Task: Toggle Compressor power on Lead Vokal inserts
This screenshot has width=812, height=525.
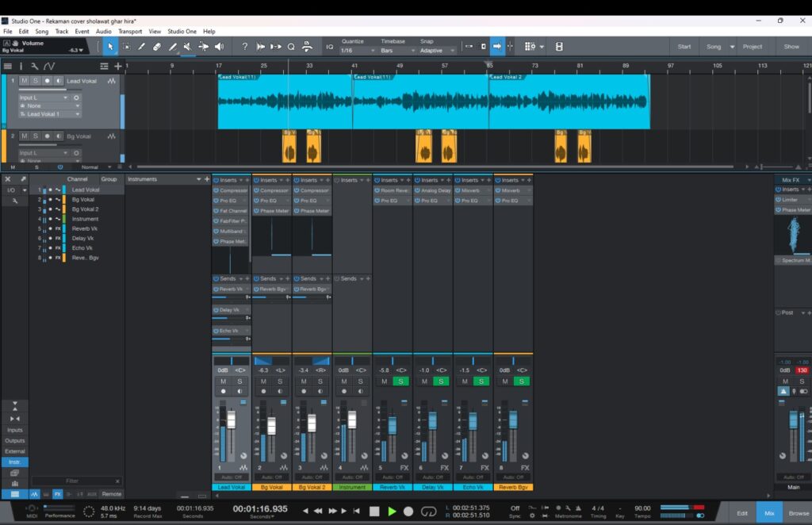Action: (216, 190)
